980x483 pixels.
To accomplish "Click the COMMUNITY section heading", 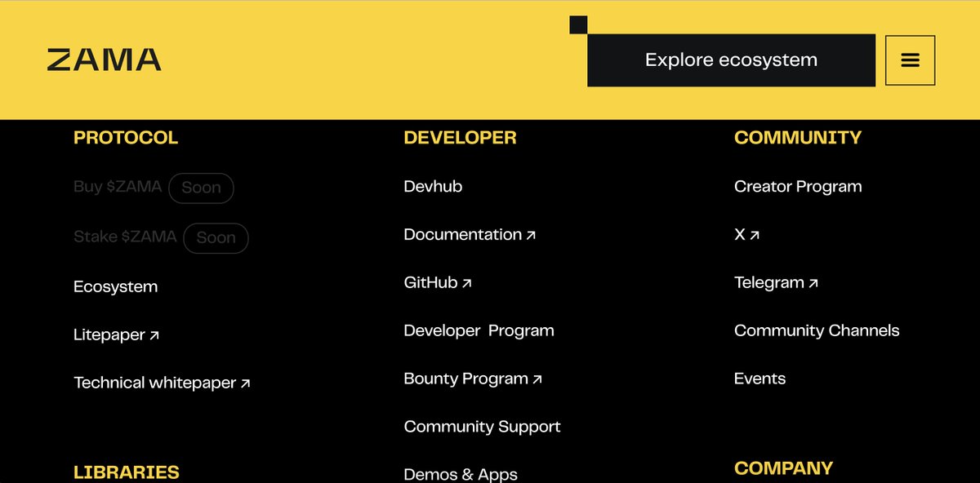I will [x=798, y=138].
